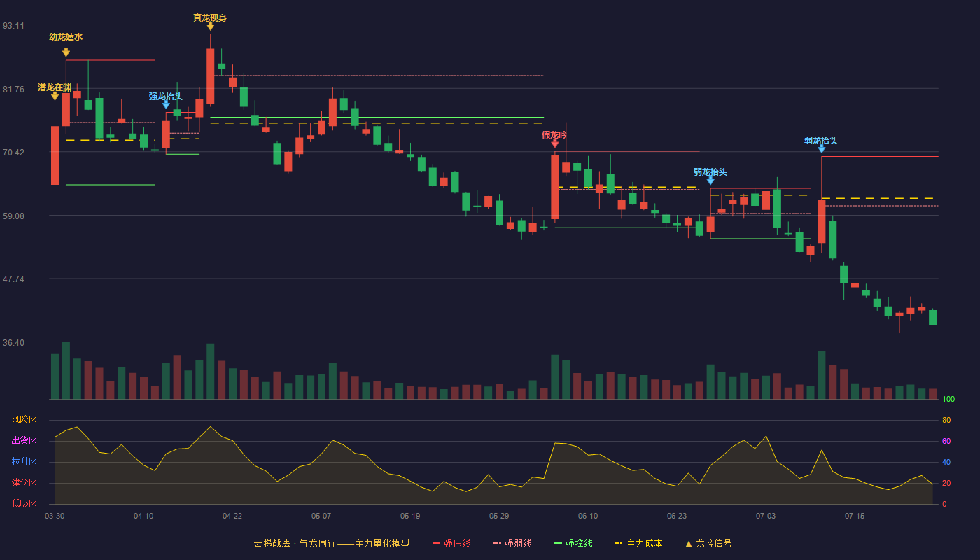Click the 风险区 zone label
This screenshot has height=560, width=980.
[24, 420]
